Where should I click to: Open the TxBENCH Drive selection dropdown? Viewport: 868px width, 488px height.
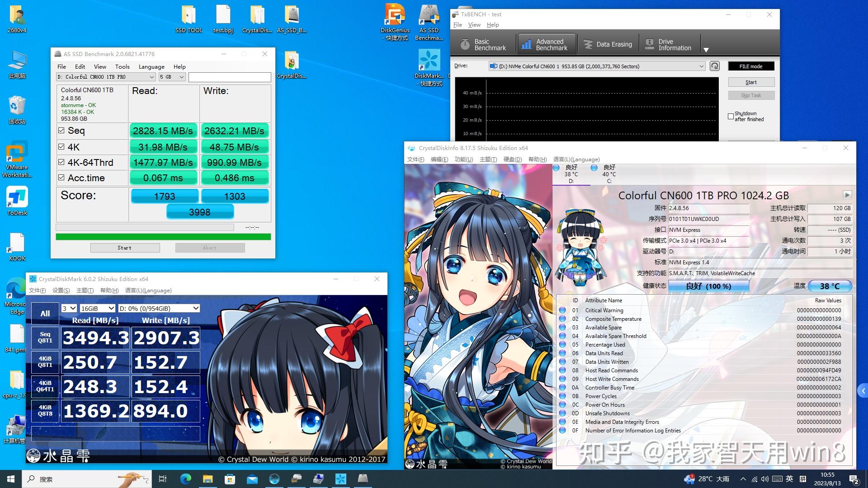tap(597, 66)
